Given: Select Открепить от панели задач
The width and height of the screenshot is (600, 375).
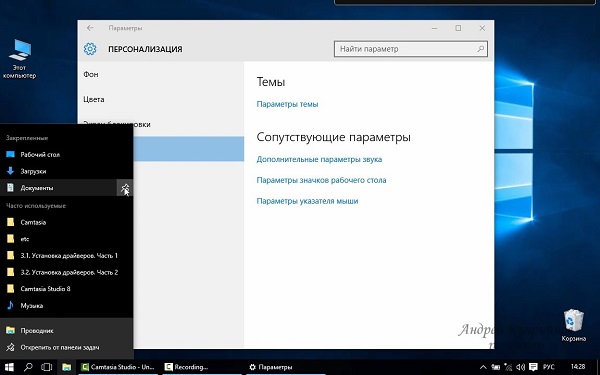Looking at the screenshot, I should [x=67, y=347].
